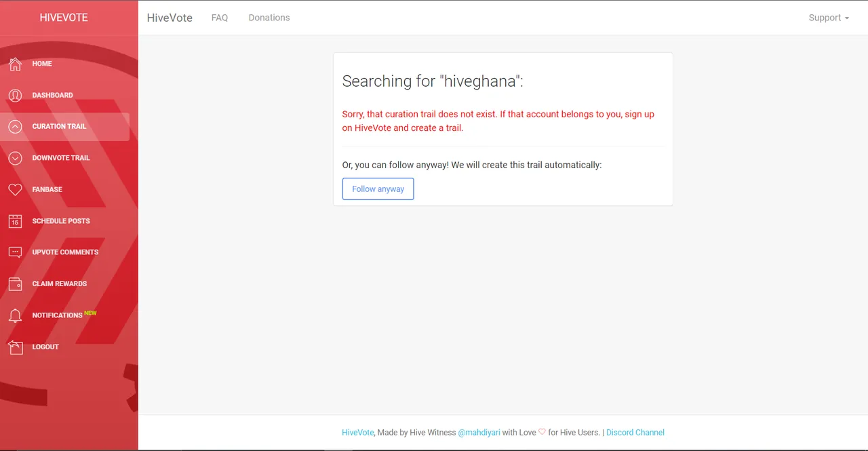
Task: Click the Downvote Trail down-chevron icon
Action: 15,158
